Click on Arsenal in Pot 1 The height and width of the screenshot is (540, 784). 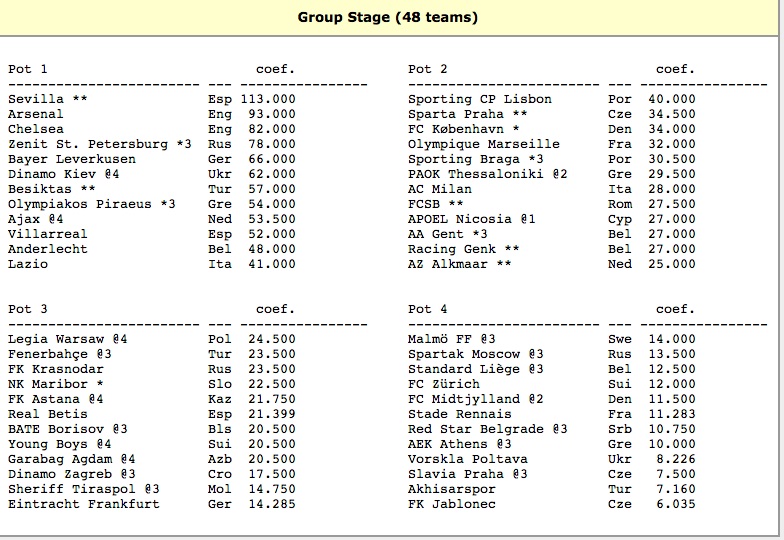pos(36,114)
